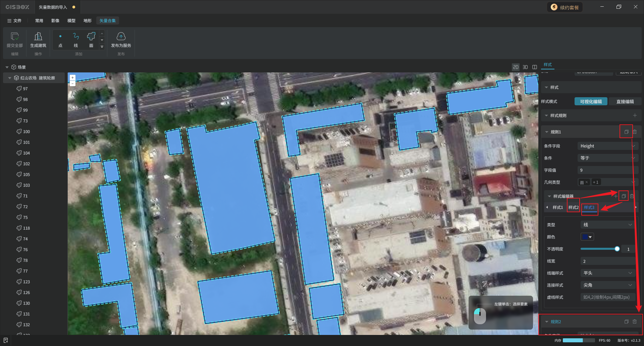Click the 直接编辑 button

coord(625,102)
